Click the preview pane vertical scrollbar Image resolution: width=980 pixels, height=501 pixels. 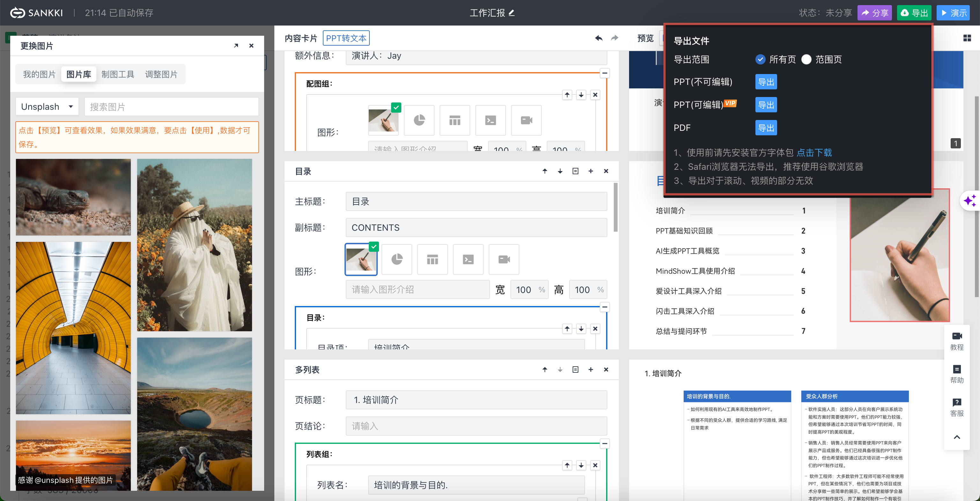(976, 196)
